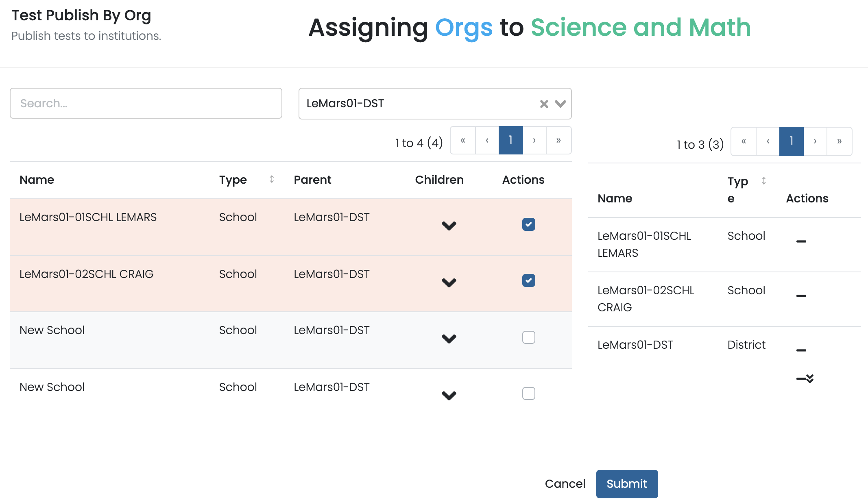Clear the LeMars01-DST filter with the x icon
The image size is (868, 504).
point(544,104)
